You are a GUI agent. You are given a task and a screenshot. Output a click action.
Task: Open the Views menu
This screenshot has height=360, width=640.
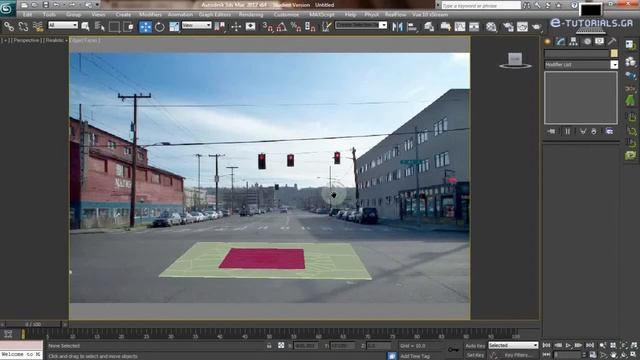[x=98, y=15]
